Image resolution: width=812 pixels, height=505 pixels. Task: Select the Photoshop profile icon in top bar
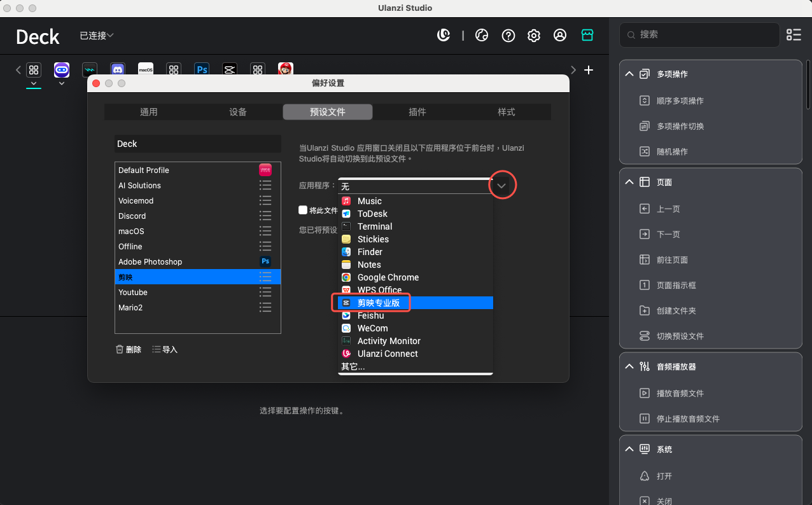pyautogui.click(x=202, y=69)
